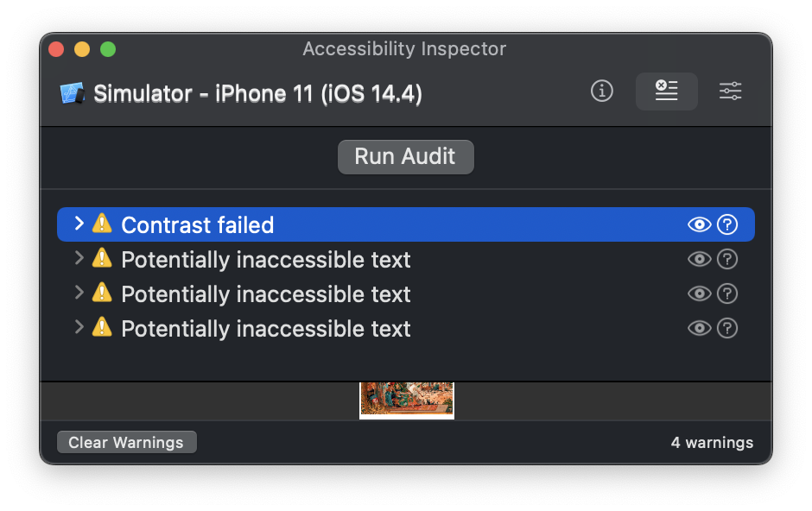This screenshot has width=812, height=511.
Task: Open help for the last Potentially inaccessible text warning
Action: coord(727,328)
